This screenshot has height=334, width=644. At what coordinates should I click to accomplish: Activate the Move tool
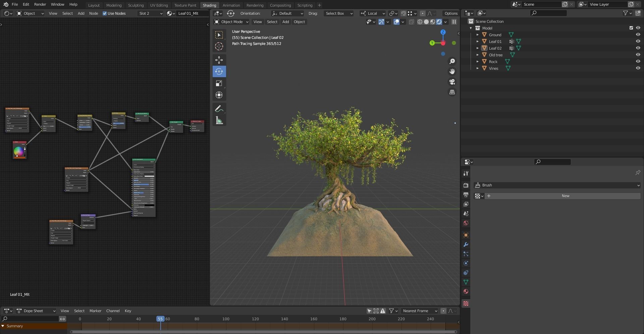[219, 60]
